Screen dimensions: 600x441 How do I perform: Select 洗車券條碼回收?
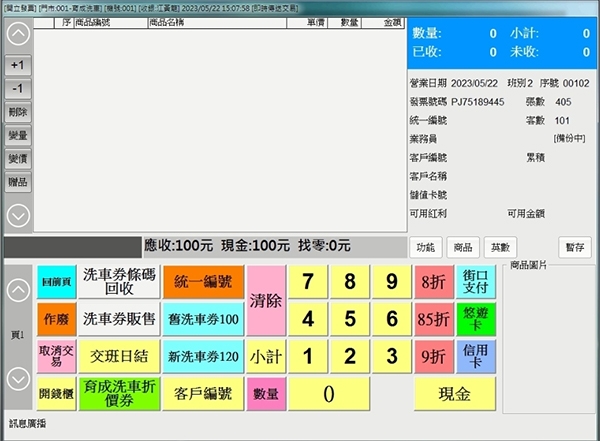tap(119, 282)
